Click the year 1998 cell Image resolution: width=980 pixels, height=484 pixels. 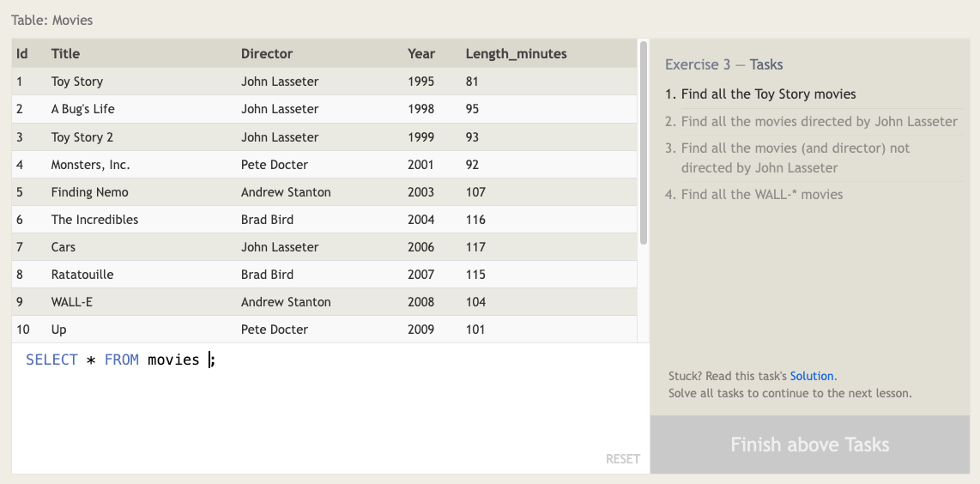coord(420,109)
